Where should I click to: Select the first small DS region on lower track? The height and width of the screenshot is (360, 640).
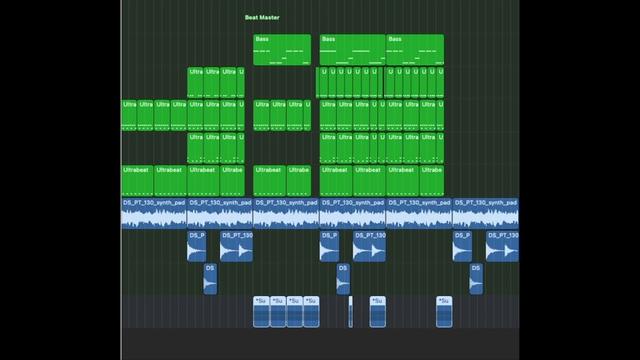point(210,279)
